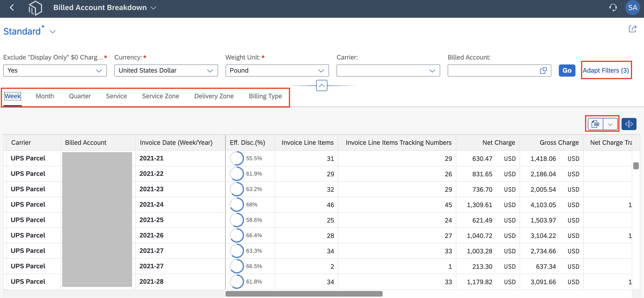This screenshot has width=644, height=298.
Task: Click the 68% discount progress circle
Action: [x=237, y=204]
